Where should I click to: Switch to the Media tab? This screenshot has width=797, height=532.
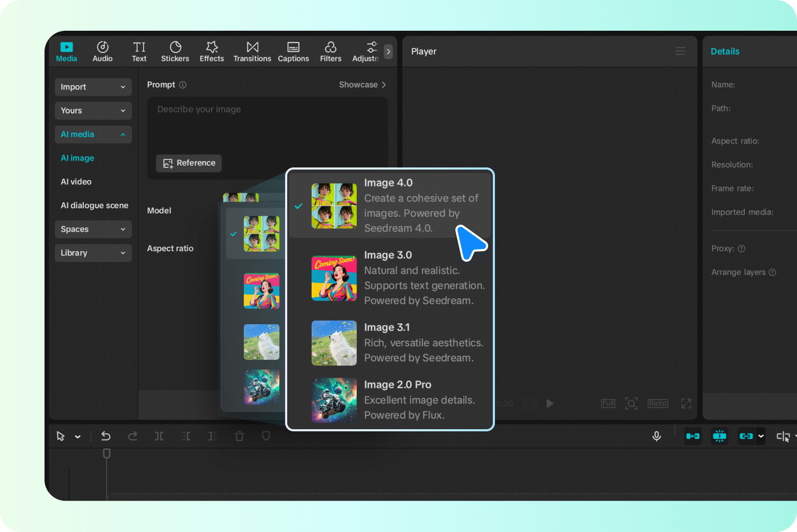66,51
